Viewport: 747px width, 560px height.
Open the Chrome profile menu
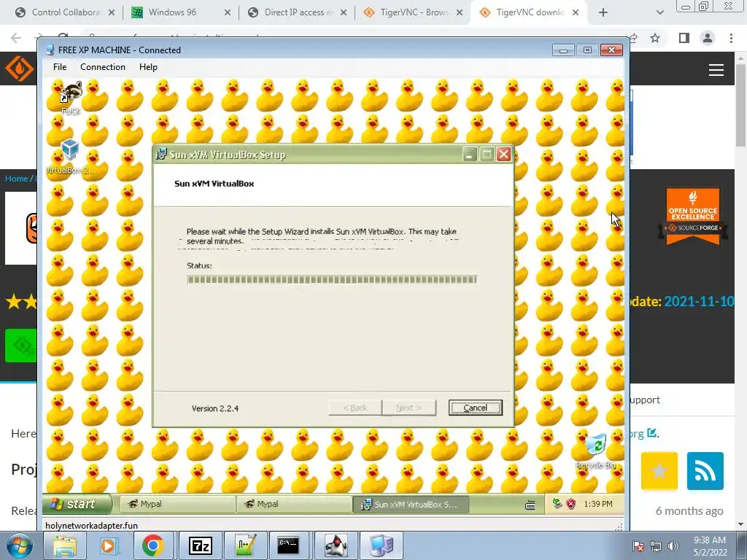tap(708, 38)
